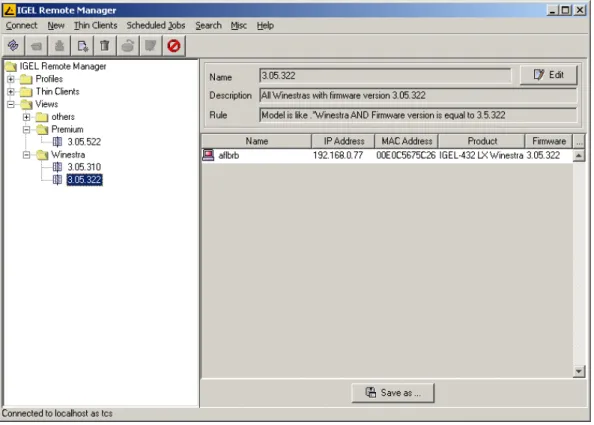This screenshot has width=594, height=425.
Task: Open the Help menu
Action: click(265, 25)
